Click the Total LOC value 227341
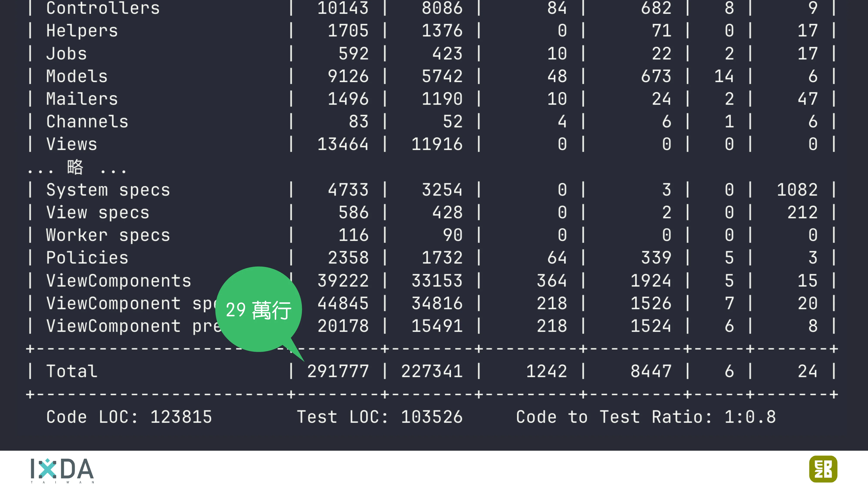The image size is (868, 488). 432,371
